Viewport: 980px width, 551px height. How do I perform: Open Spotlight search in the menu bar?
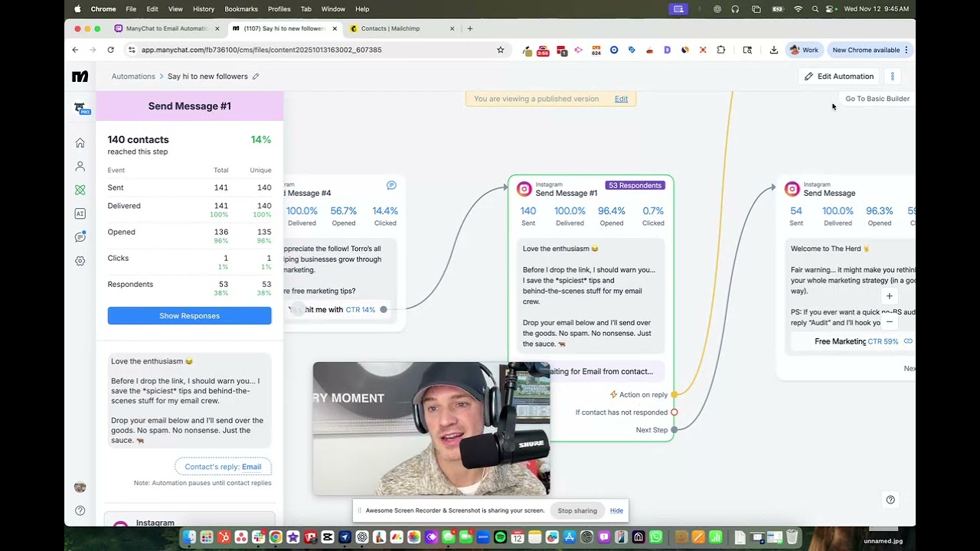click(815, 9)
